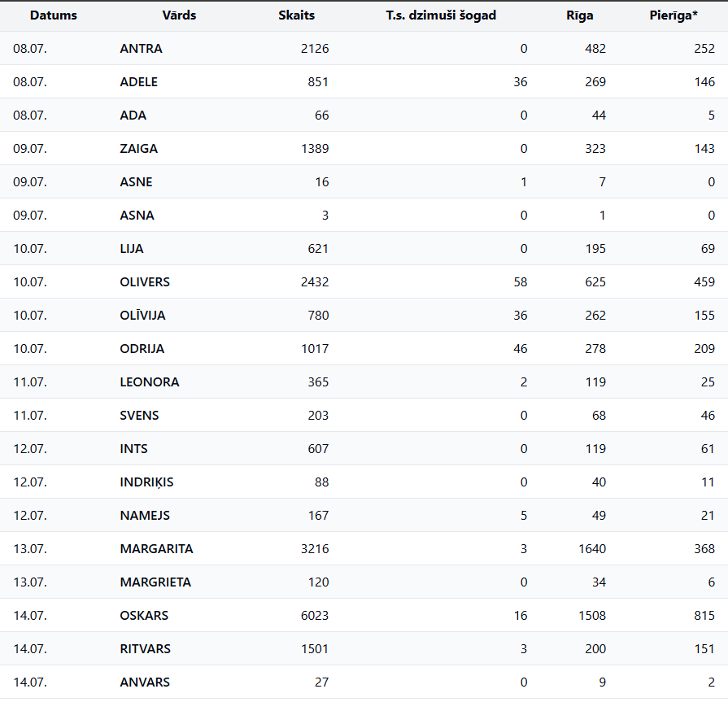Select the name OLIVERS
Viewport: 728px width, 702px height.
pos(145,281)
